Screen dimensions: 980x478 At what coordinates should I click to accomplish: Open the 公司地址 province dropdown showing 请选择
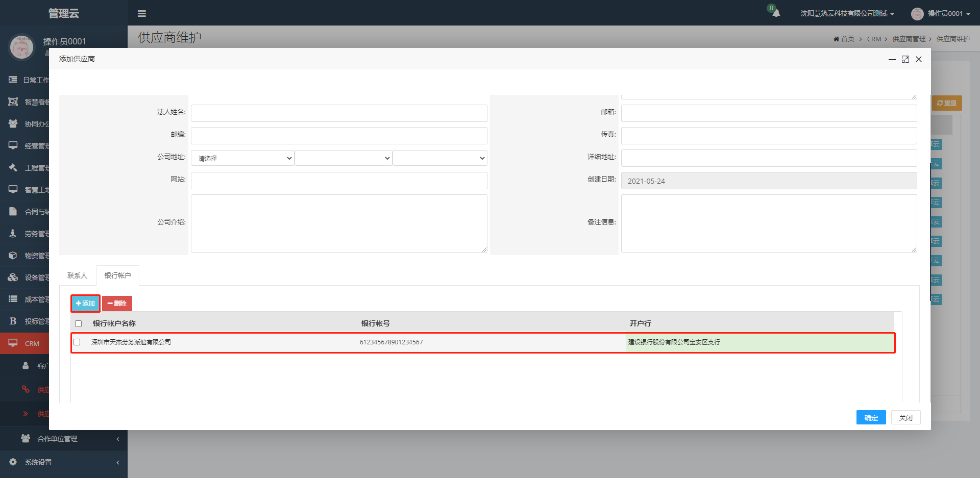tap(242, 158)
